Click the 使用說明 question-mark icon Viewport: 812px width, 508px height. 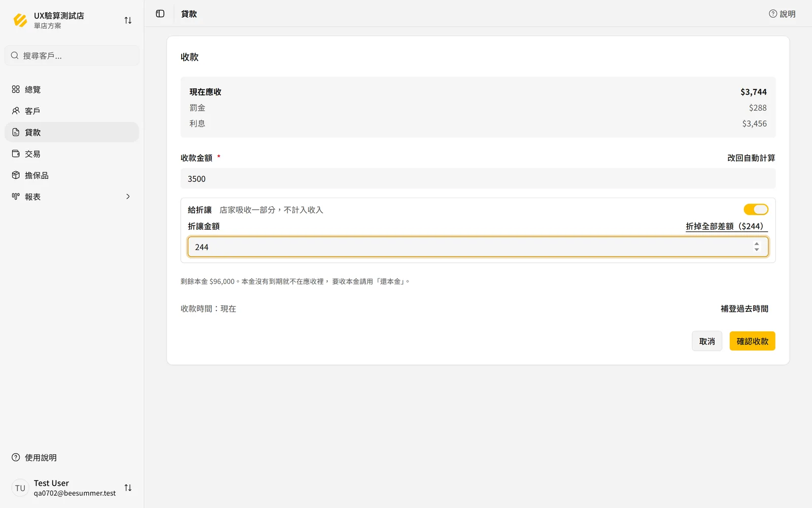(x=16, y=457)
